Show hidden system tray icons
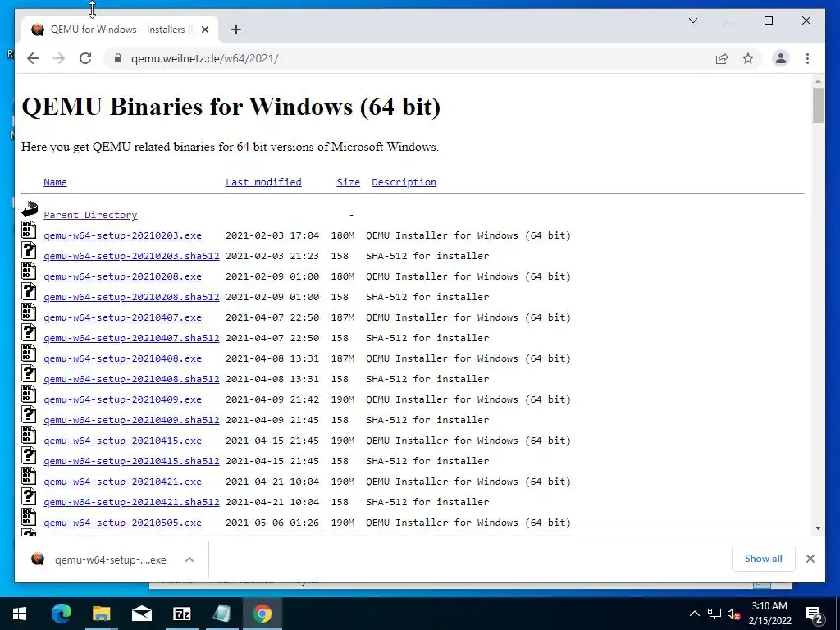 click(694, 614)
